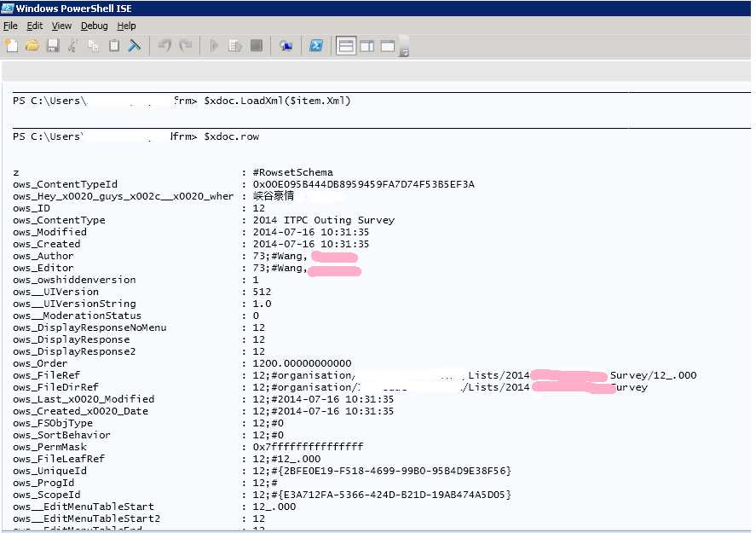
Task: Click the ows_Modified property name
Action: click(x=49, y=232)
